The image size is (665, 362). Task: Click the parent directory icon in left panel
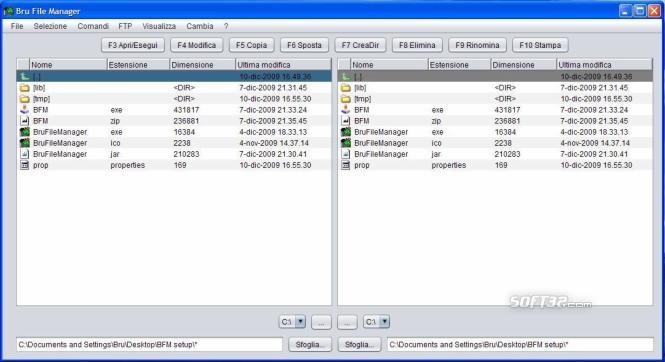click(x=25, y=77)
